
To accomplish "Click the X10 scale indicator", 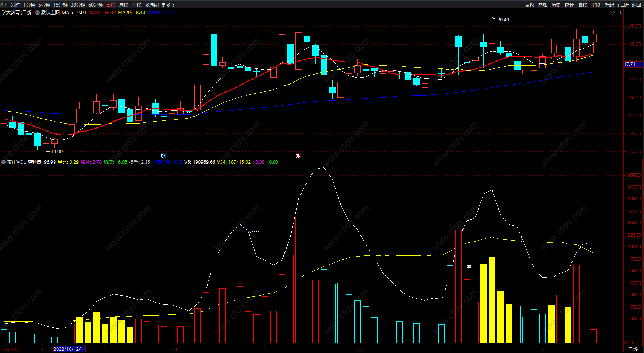I will pyautogui.click(x=629, y=342).
